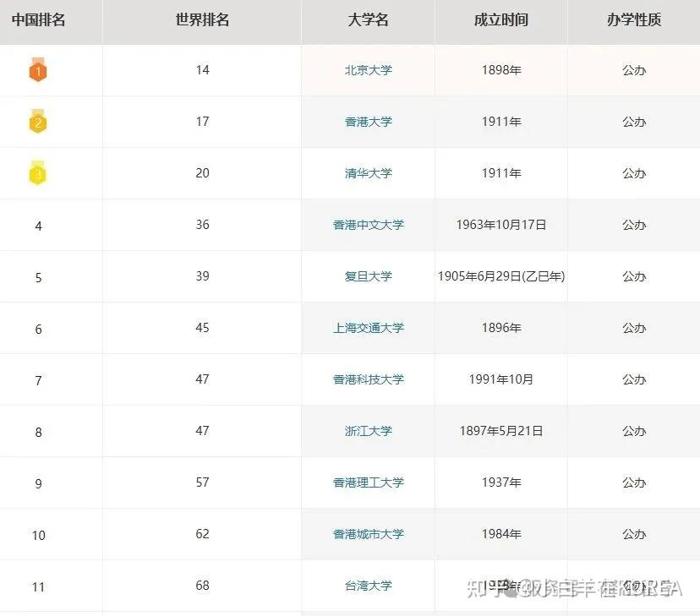Viewport: 700px width, 616px height.
Task: Select world rank cell 36
Action: (x=202, y=225)
